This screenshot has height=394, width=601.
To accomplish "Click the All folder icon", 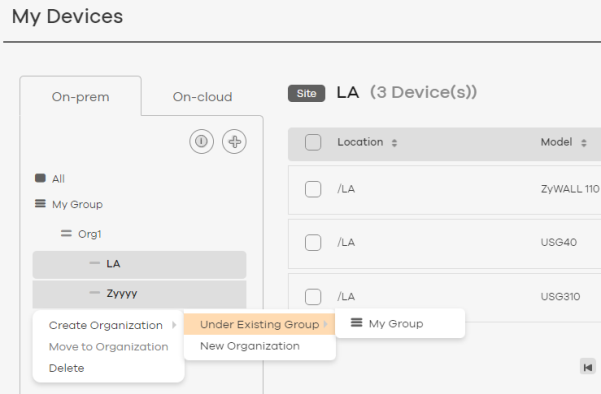I will click(40, 178).
